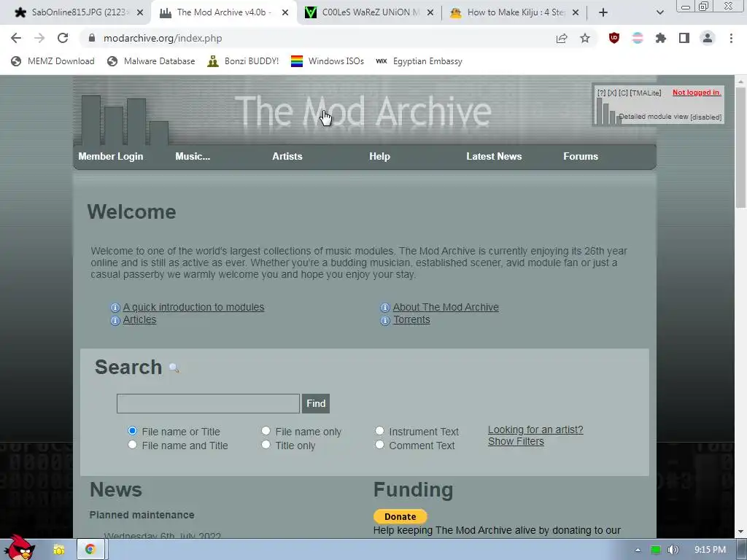Open a new browser tab
The height and width of the screenshot is (560, 747).
click(x=603, y=13)
